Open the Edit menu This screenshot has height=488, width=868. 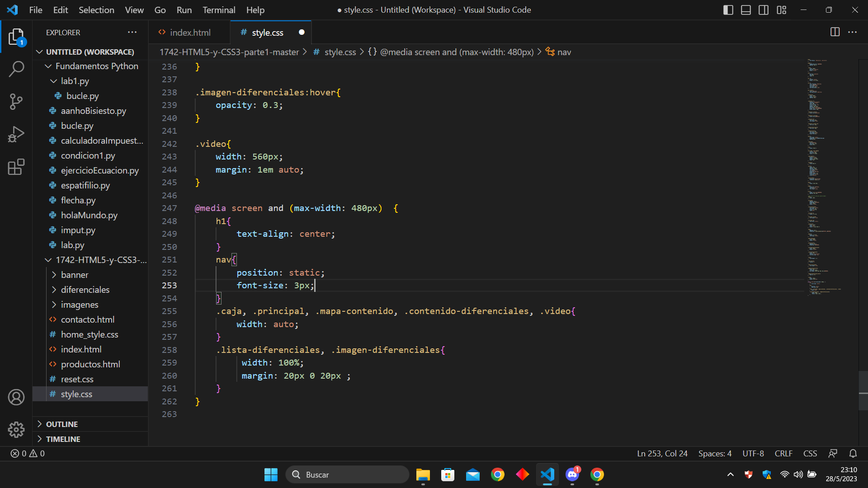tap(60, 10)
